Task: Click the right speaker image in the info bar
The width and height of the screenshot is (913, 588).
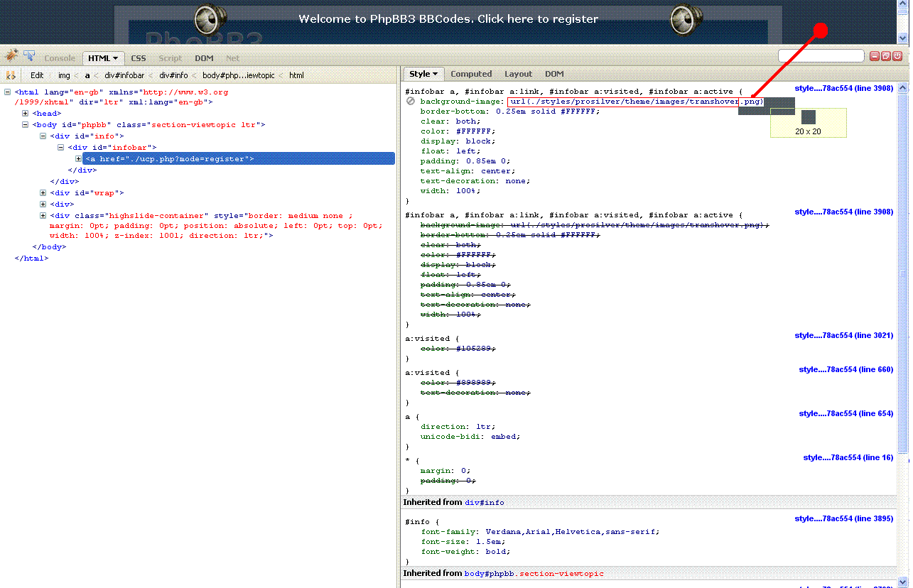Action: 686,19
